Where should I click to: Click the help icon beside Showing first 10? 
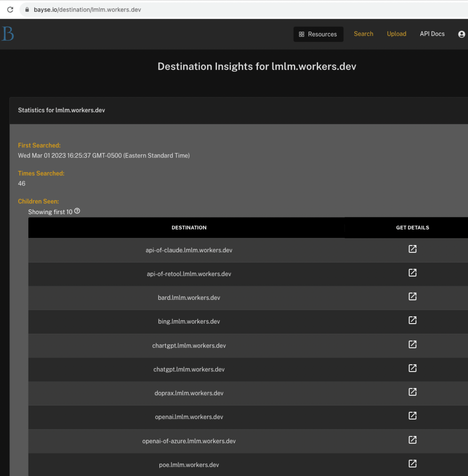[x=77, y=211]
